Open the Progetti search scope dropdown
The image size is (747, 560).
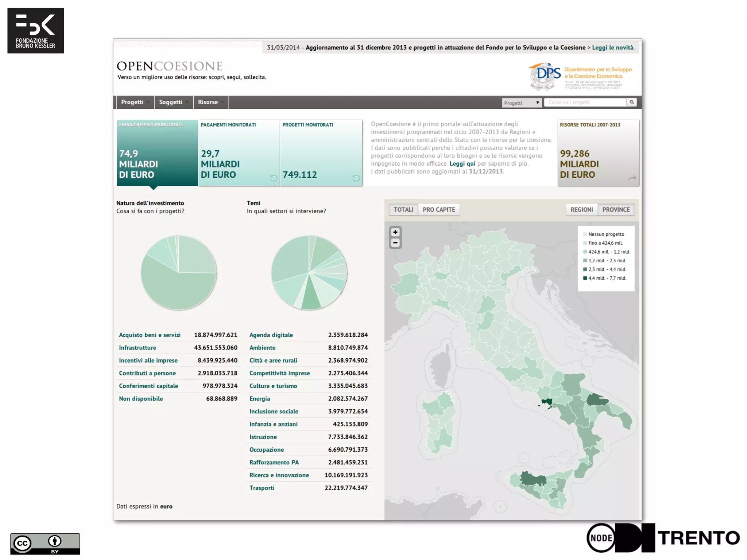521,103
